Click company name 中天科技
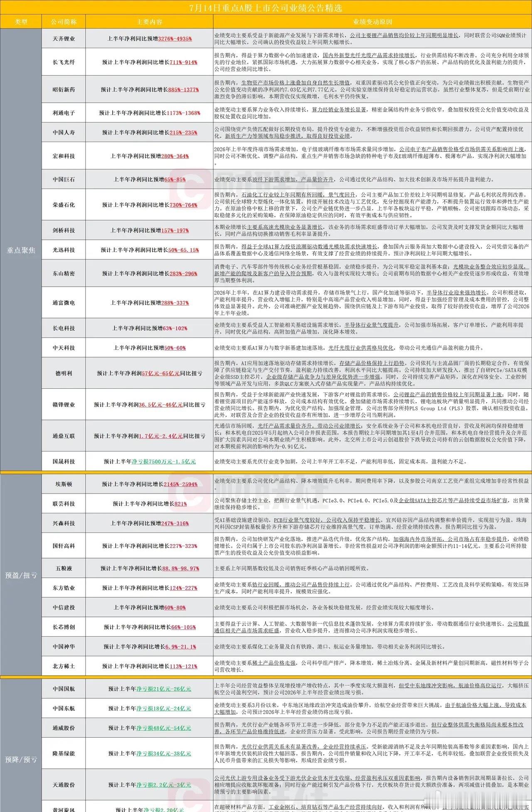This screenshot has width=532, height=812. 64,348
